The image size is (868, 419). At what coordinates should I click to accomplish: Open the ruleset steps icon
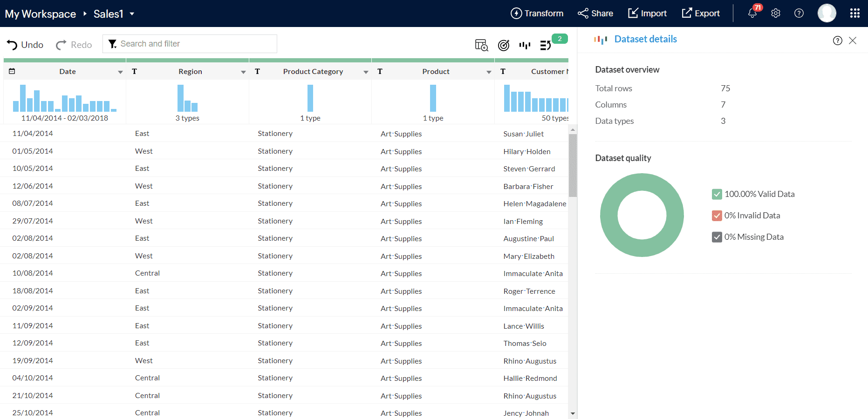[x=545, y=45]
